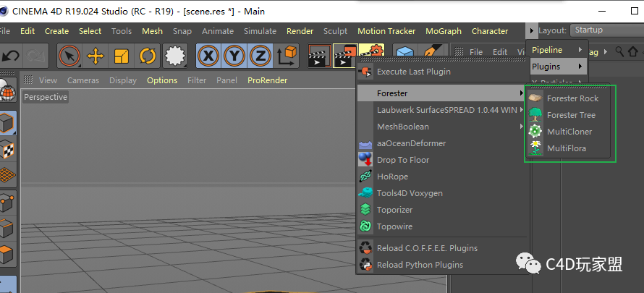Click the Perspective viewport label
The width and height of the screenshot is (644, 293).
coord(46,97)
